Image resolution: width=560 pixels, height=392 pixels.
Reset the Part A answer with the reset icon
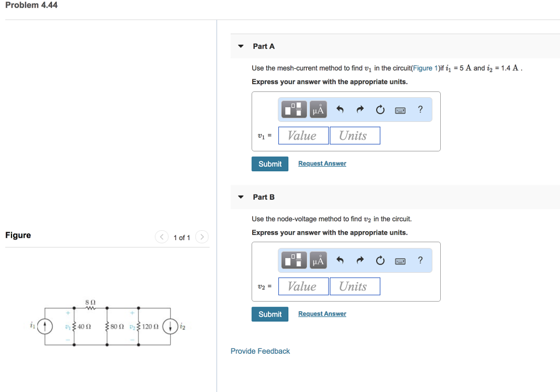point(380,109)
